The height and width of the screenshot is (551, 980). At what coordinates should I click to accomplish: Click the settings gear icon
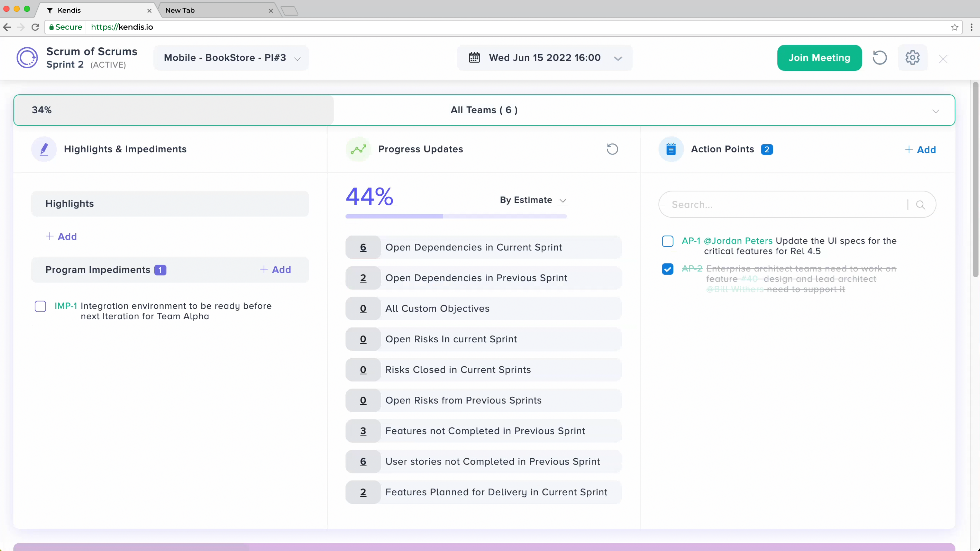[912, 58]
